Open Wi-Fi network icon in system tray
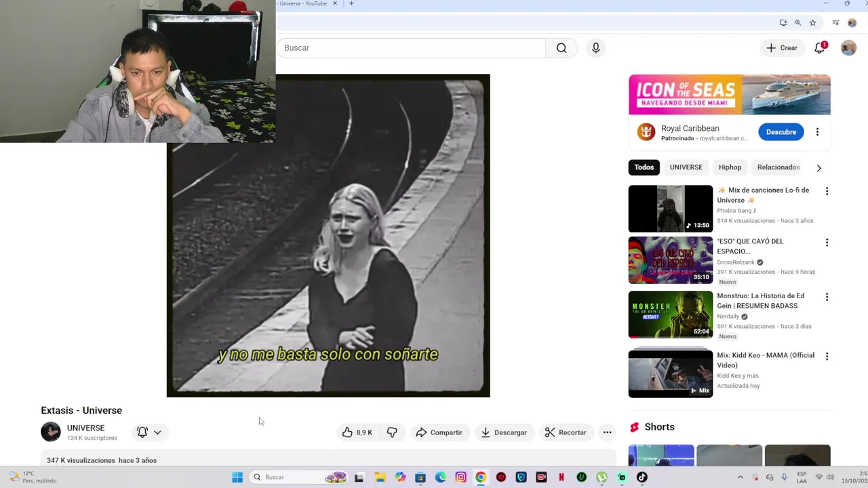The width and height of the screenshot is (868, 488). pos(819,477)
